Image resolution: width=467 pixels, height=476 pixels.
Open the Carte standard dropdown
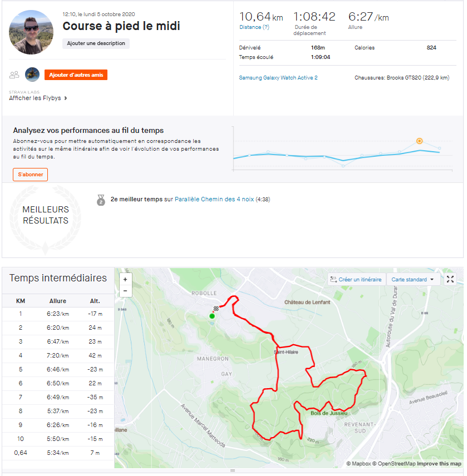pos(412,279)
